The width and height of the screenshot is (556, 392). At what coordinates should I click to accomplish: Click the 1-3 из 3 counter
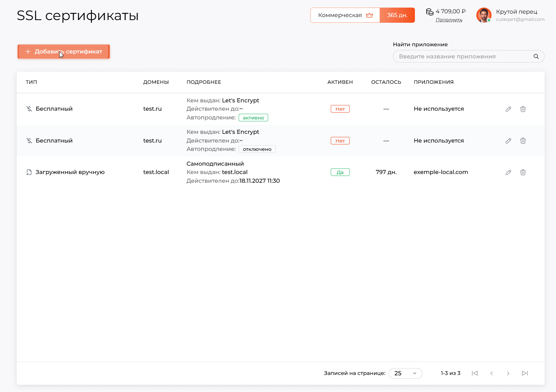pyautogui.click(x=451, y=373)
